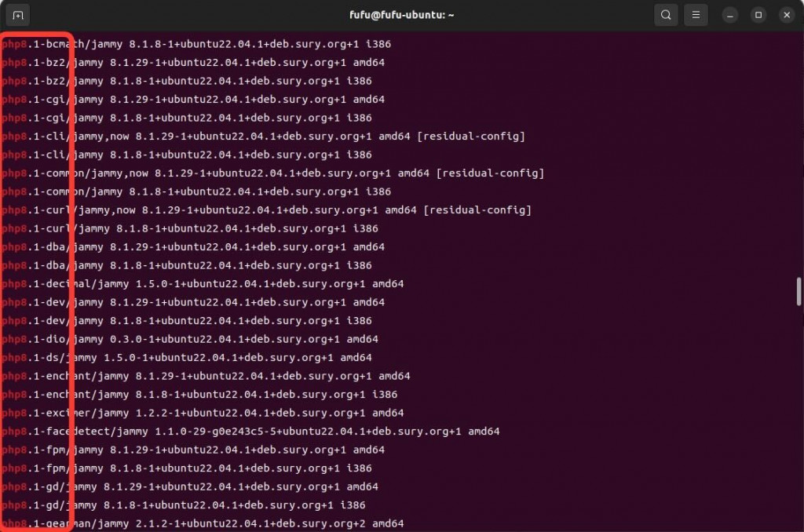The width and height of the screenshot is (804, 532).
Task: Click the php8.1-gearman package line
Action: coord(203,524)
